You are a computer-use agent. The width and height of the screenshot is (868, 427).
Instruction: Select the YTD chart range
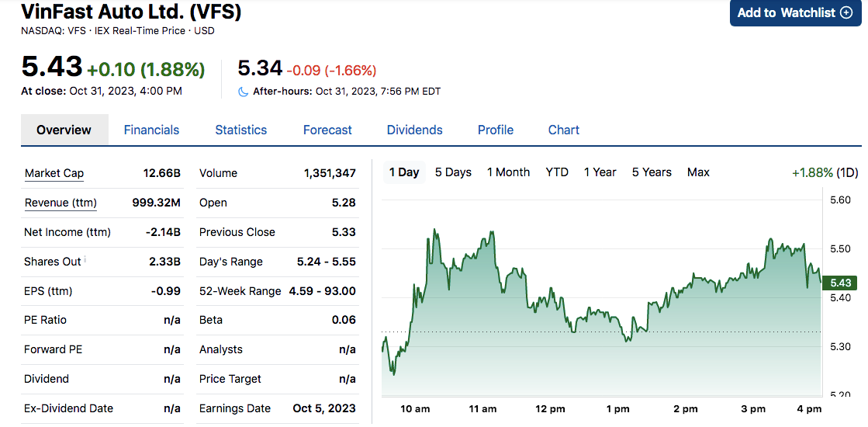click(557, 172)
